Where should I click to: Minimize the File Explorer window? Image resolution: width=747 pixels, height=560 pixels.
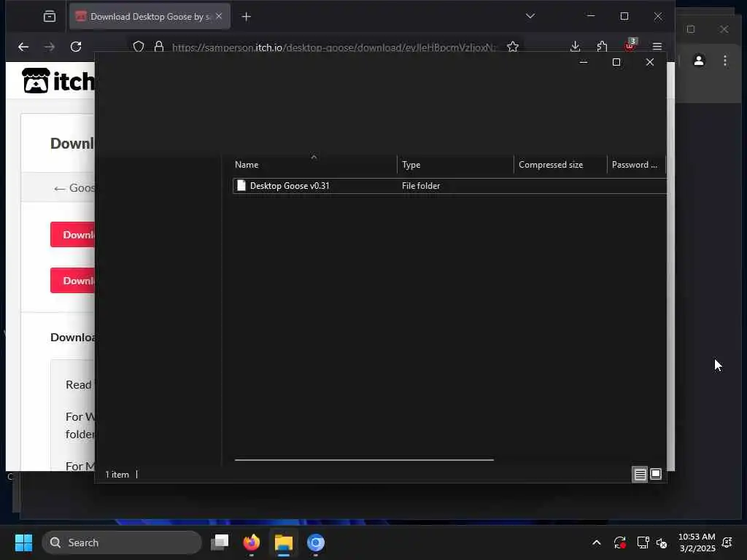(x=584, y=62)
